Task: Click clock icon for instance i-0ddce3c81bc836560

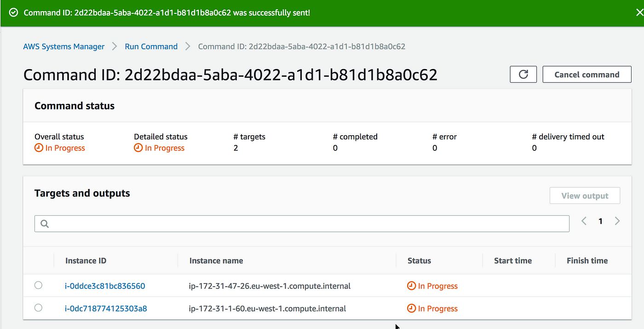Action: (x=412, y=286)
